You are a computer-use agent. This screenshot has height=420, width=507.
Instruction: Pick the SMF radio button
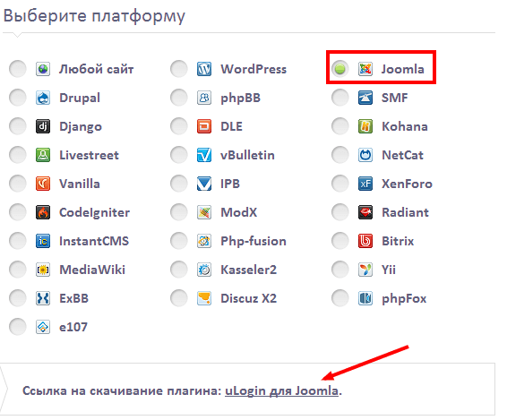339,98
